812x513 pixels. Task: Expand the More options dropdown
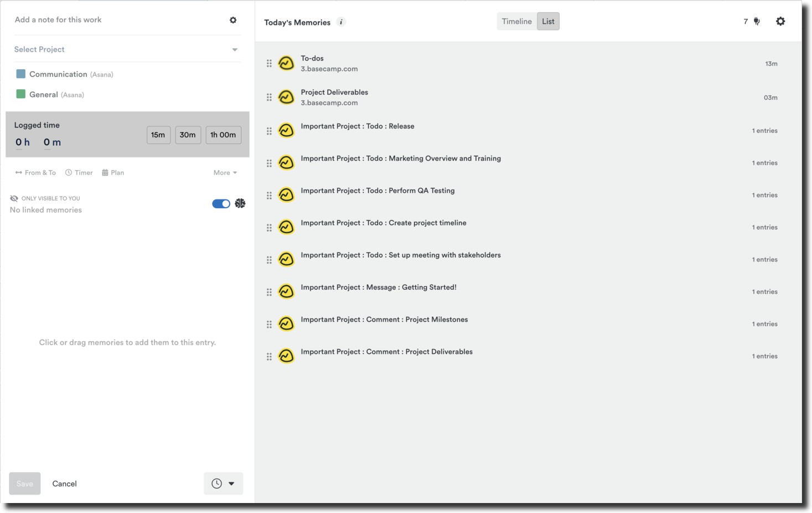tap(225, 172)
